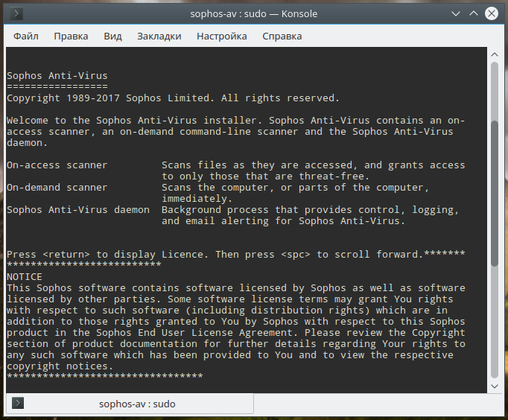Minimize the Konsole window
The image size is (508, 420).
pyautogui.click(x=456, y=14)
